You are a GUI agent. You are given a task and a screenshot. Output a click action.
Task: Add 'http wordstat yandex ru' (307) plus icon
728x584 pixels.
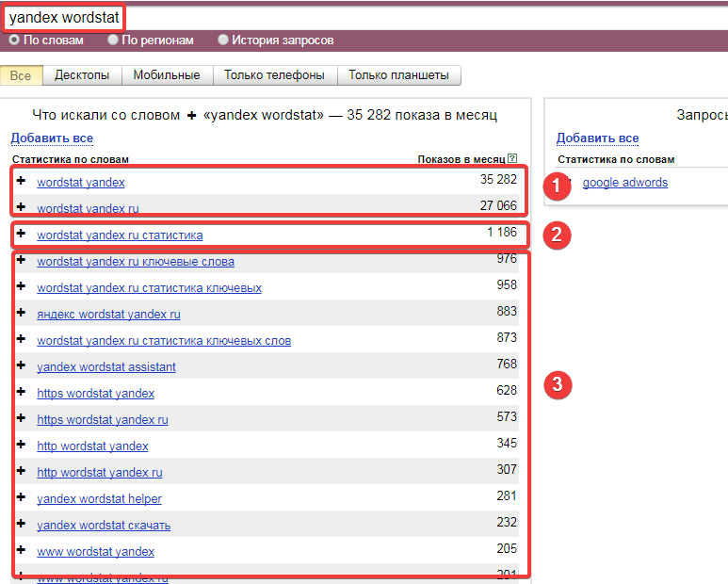click(x=21, y=471)
